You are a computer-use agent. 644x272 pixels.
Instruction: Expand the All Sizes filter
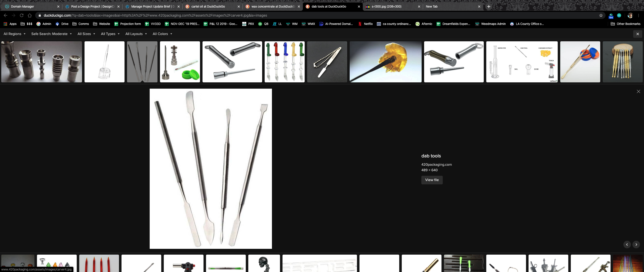(x=86, y=34)
